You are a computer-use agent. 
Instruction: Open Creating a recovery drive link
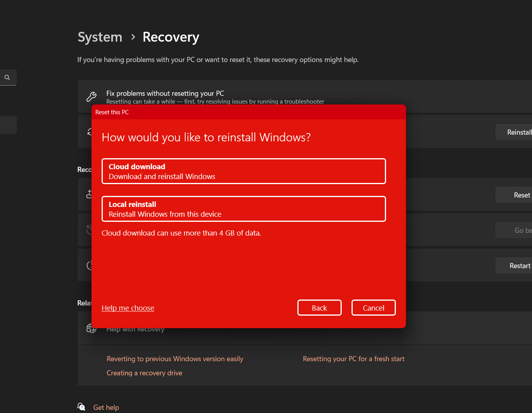[x=144, y=373]
